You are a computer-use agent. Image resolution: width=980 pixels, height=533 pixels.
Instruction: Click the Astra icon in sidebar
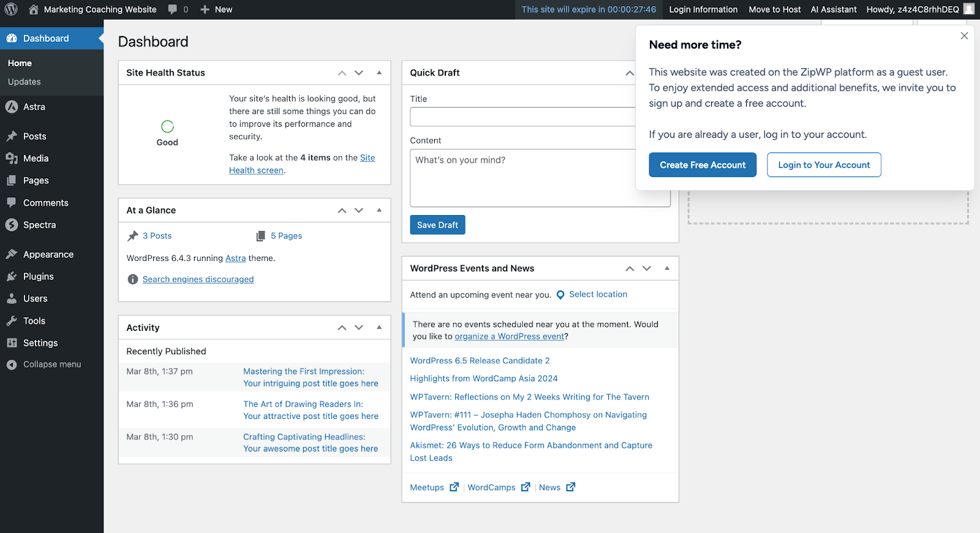point(12,107)
